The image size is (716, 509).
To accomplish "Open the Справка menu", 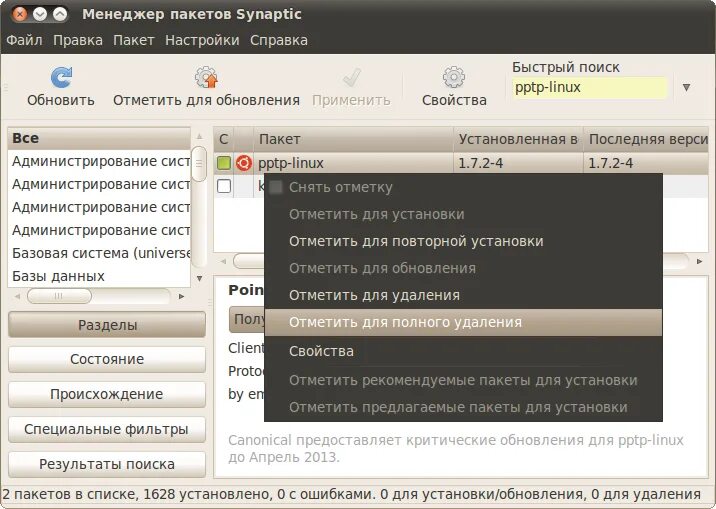I will (279, 40).
